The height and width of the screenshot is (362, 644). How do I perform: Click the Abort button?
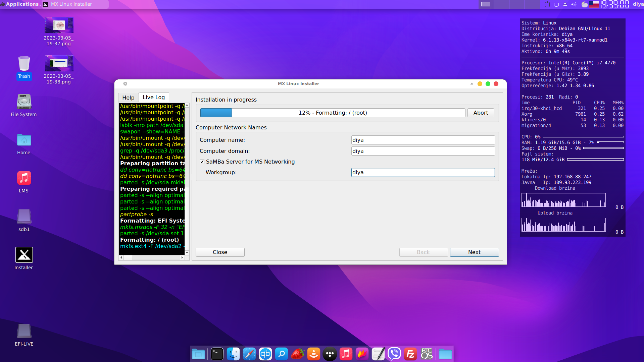[481, 113]
